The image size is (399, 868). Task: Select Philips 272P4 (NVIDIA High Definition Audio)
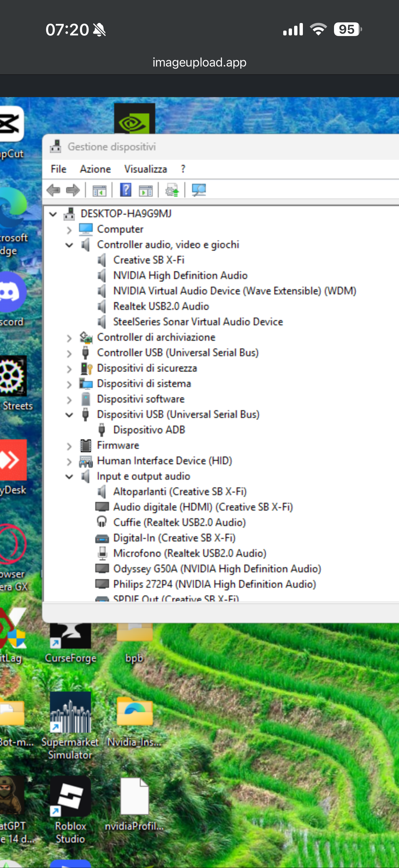(x=215, y=584)
